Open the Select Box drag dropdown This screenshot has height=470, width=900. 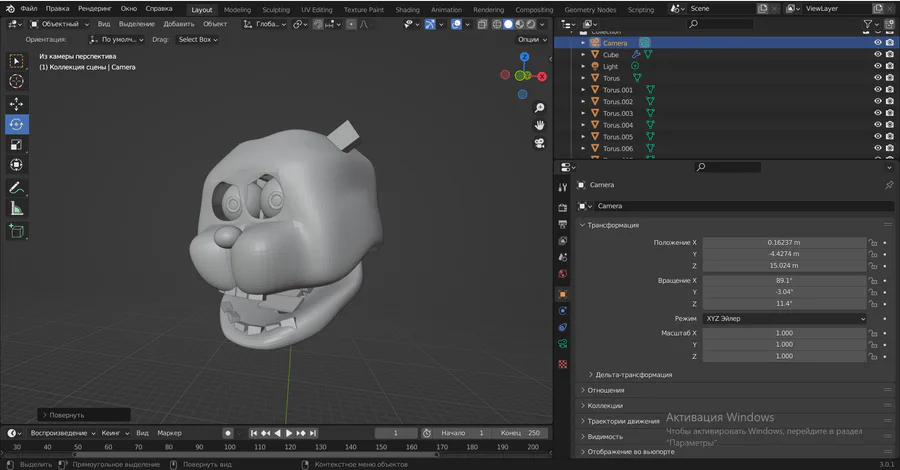[197, 40]
